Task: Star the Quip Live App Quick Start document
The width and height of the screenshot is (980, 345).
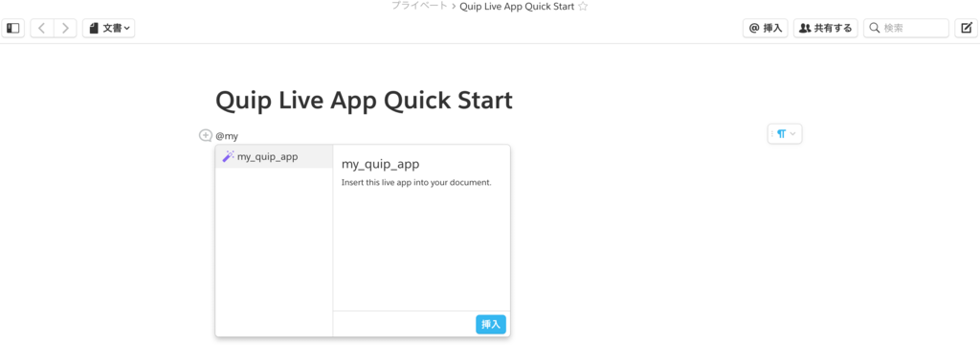Action: (583, 7)
